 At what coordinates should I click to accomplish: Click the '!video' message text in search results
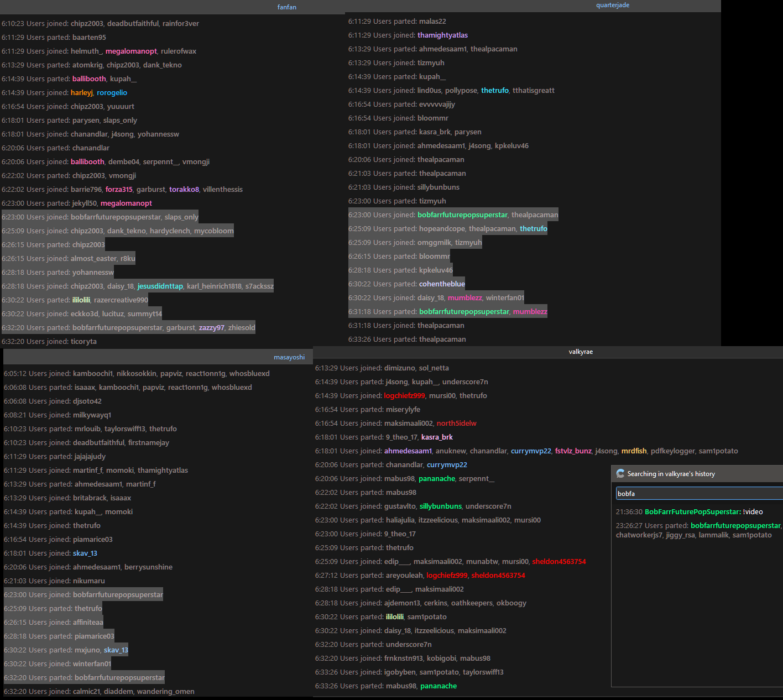point(753,512)
